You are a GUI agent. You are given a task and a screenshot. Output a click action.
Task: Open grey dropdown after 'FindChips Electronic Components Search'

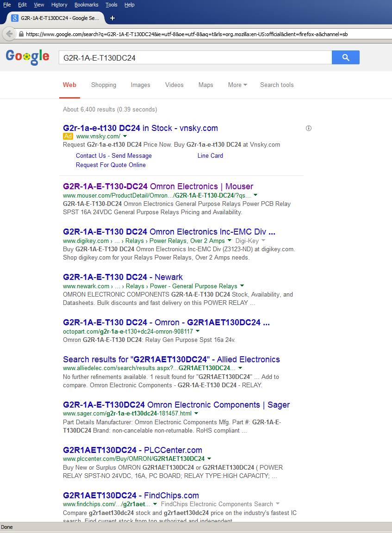[278, 504]
